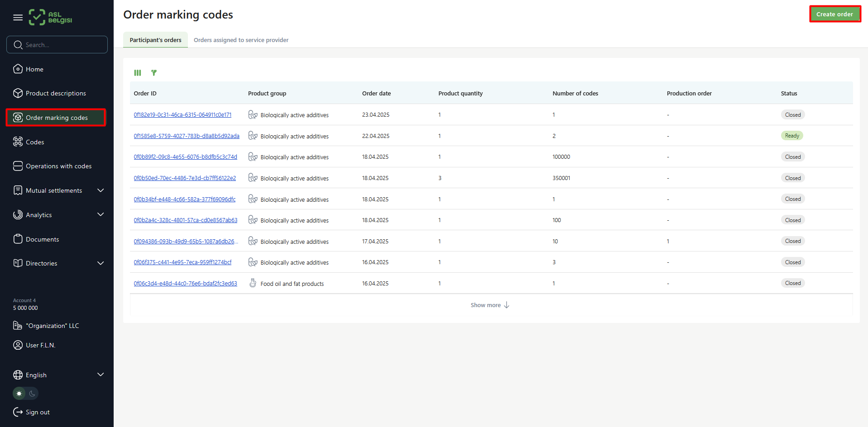Viewport: 868px width, 427px height.
Task: Click the Documents clipboard icon
Action: pyautogui.click(x=18, y=239)
